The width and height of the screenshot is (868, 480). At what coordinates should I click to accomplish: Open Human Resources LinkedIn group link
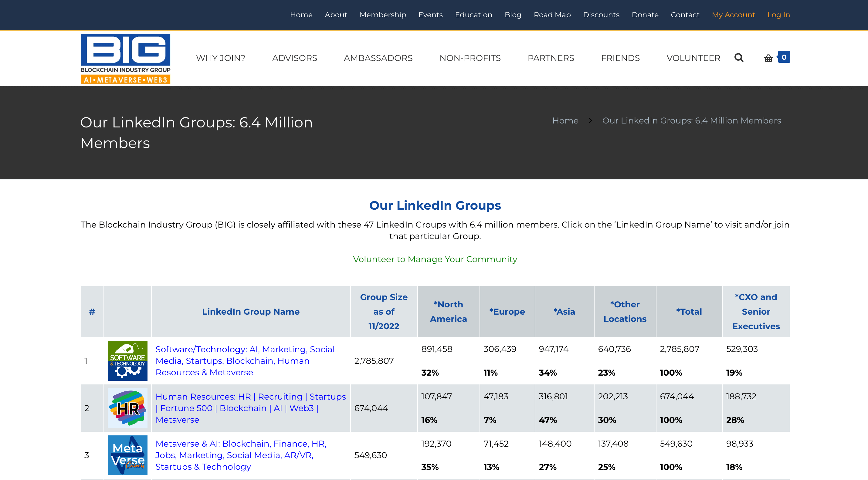tap(250, 408)
